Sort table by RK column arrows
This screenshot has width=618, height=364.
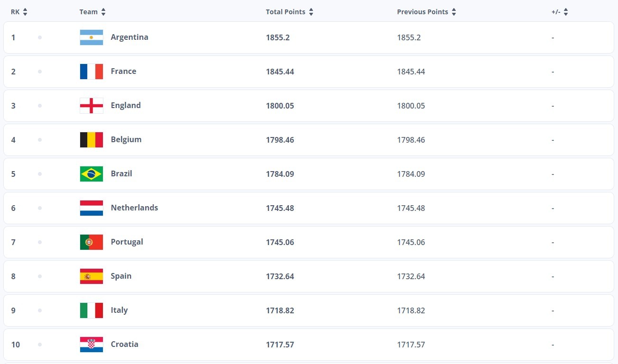coord(25,12)
